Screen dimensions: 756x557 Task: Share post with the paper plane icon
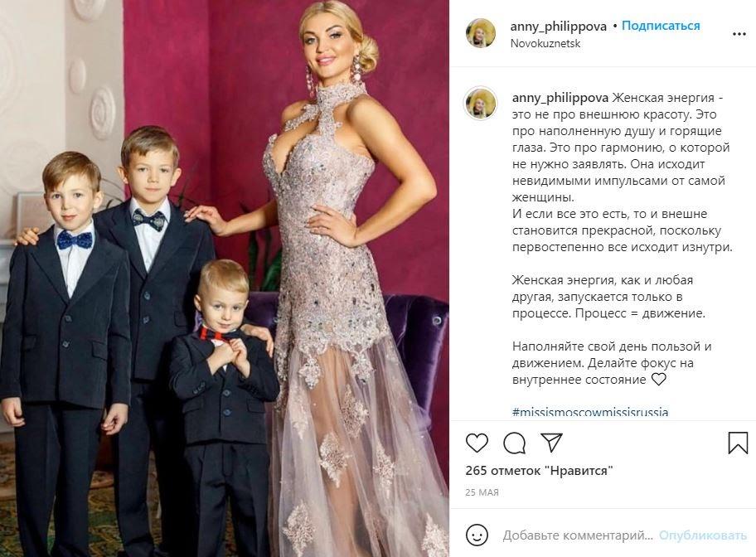pos(551,443)
